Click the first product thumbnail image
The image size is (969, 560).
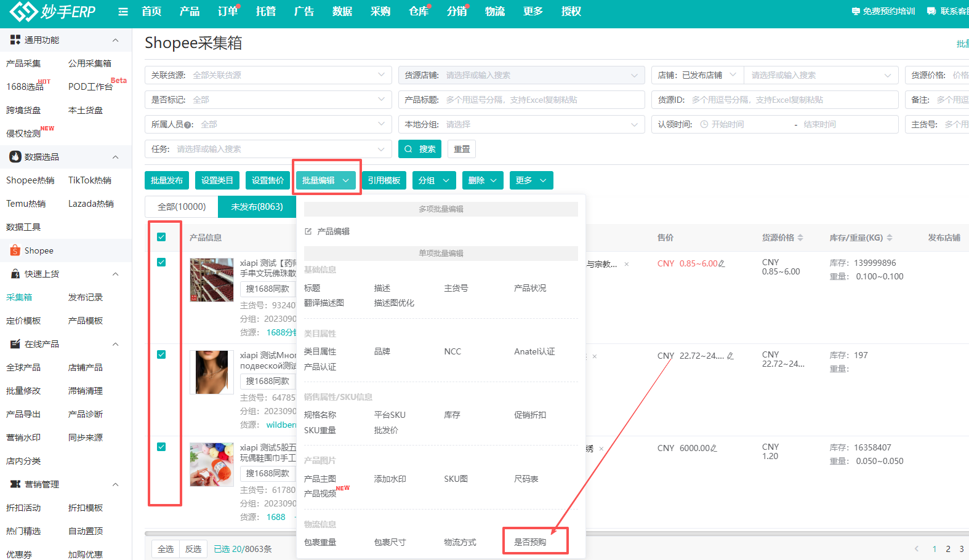[212, 280]
